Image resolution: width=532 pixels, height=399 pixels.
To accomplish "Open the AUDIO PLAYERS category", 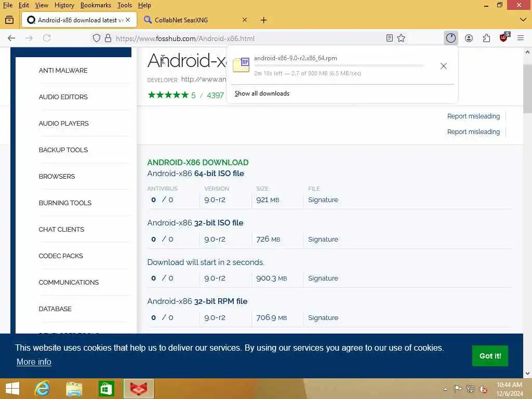I will tap(63, 124).
